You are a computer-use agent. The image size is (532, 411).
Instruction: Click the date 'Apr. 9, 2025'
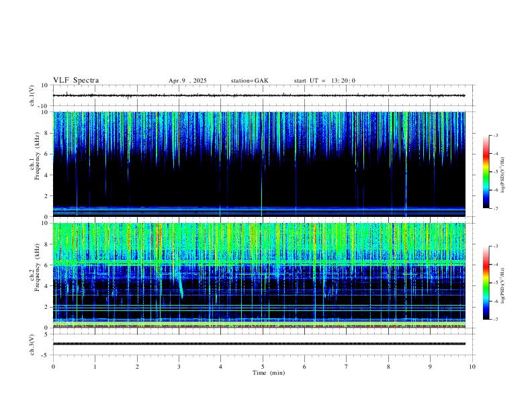(x=187, y=81)
